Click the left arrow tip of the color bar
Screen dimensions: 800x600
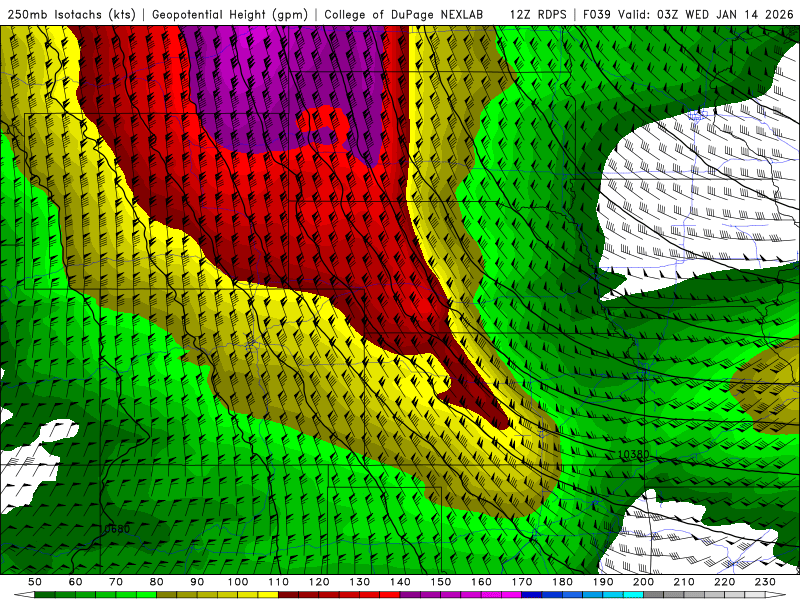pos(23,595)
